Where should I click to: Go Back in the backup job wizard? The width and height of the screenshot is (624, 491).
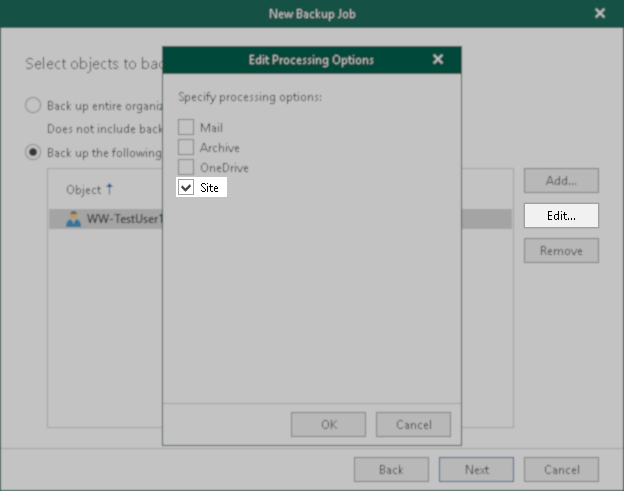pos(391,470)
